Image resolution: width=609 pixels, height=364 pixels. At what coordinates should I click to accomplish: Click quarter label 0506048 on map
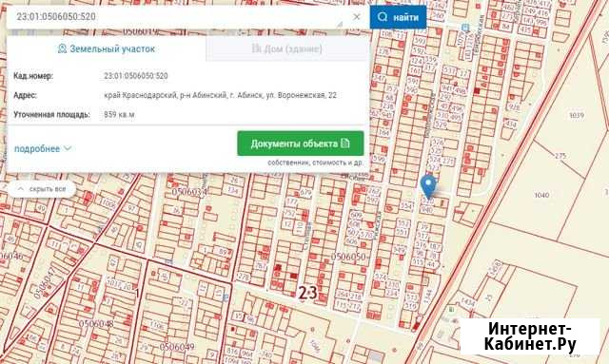point(96,323)
